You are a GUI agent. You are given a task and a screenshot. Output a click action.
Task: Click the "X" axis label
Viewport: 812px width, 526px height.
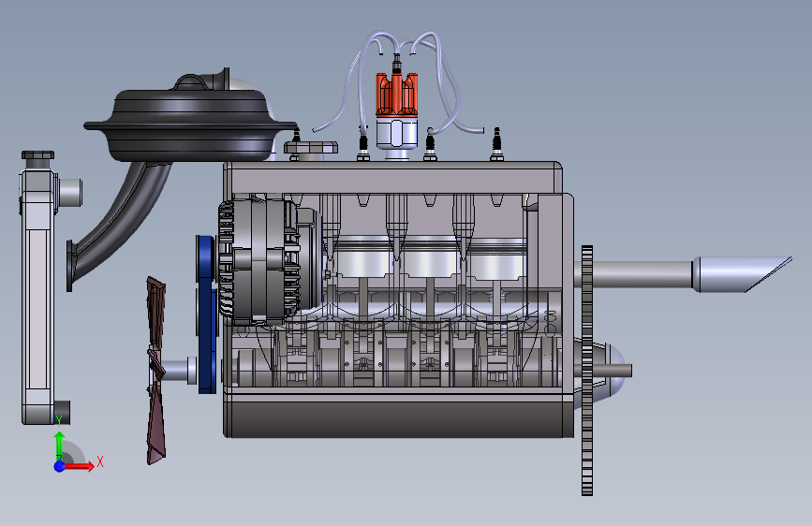(100, 461)
